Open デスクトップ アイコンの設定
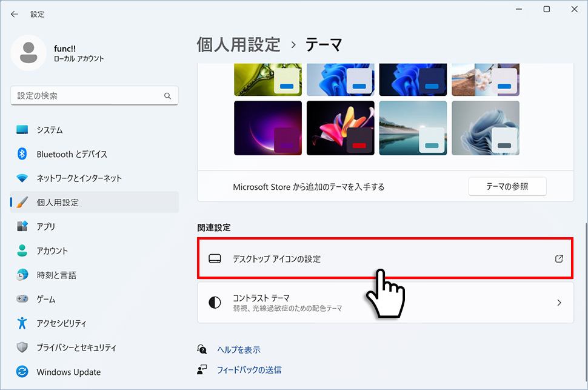The width and height of the screenshot is (588, 390). pos(385,258)
